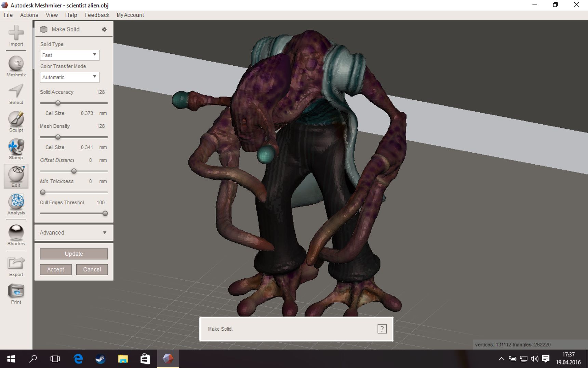The image size is (588, 368).
Task: Click the help question mark icon
Action: point(382,329)
